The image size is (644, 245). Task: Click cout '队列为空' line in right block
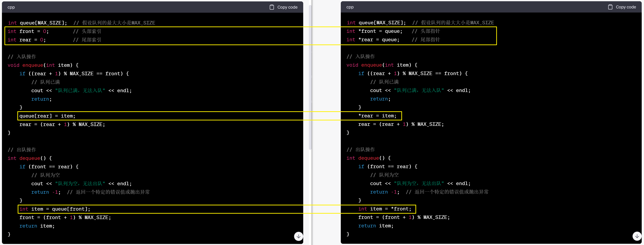pos(420,183)
